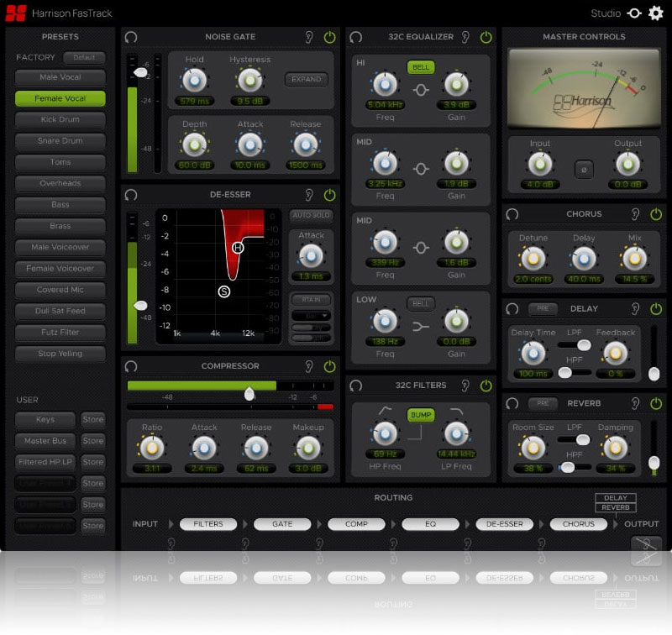
Task: Open the settings gear icon
Action: click(656, 13)
